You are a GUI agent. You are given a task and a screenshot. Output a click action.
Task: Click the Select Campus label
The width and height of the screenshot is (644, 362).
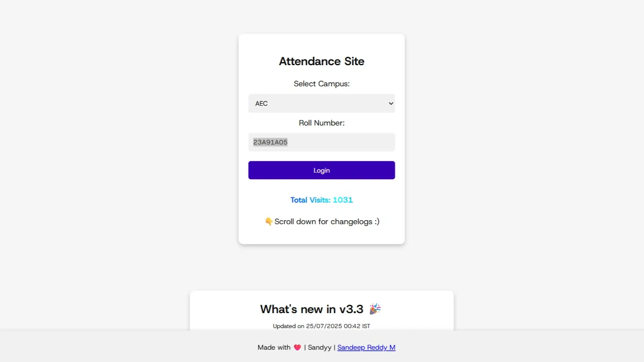pos(322,84)
